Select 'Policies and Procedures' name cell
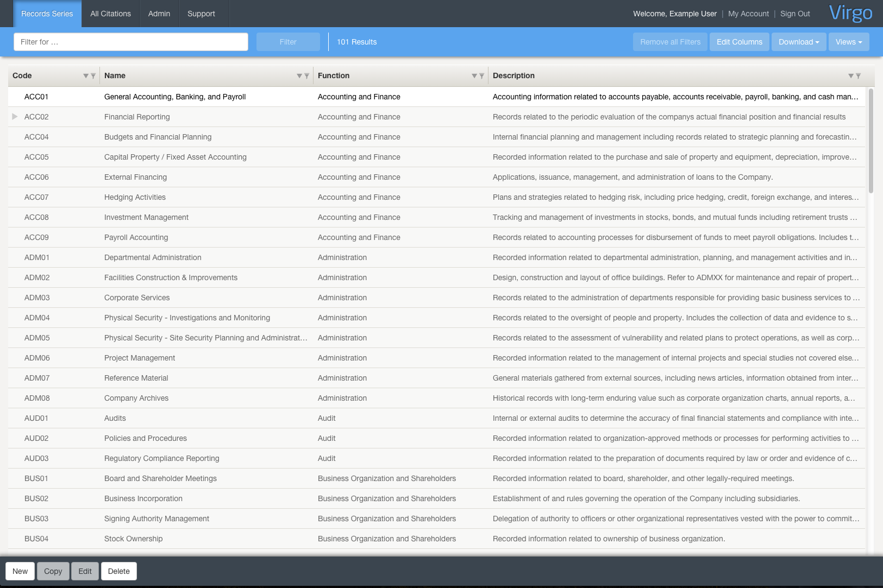 (146, 438)
